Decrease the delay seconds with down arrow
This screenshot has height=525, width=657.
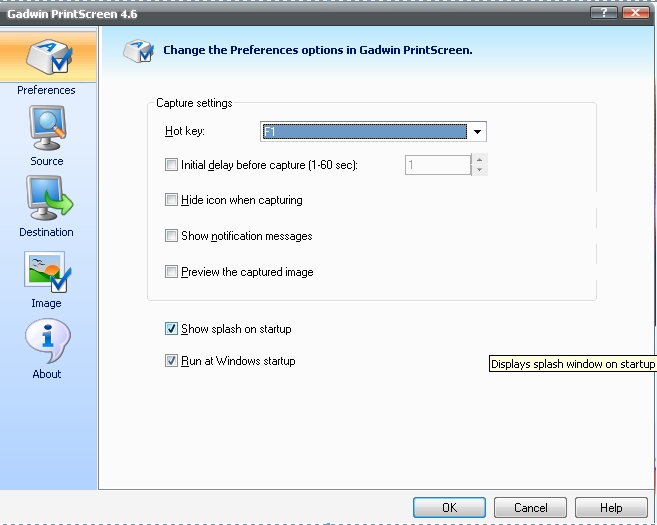[x=479, y=170]
